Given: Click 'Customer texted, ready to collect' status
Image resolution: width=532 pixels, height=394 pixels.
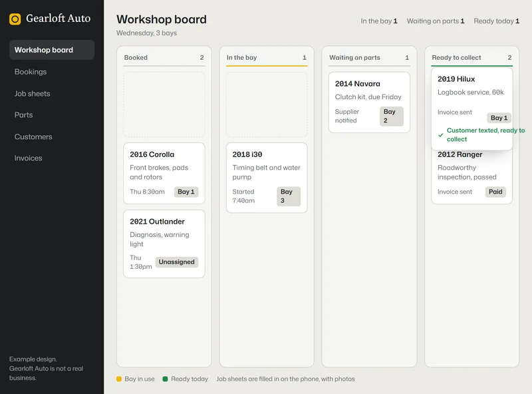Looking at the screenshot, I should click(485, 135).
